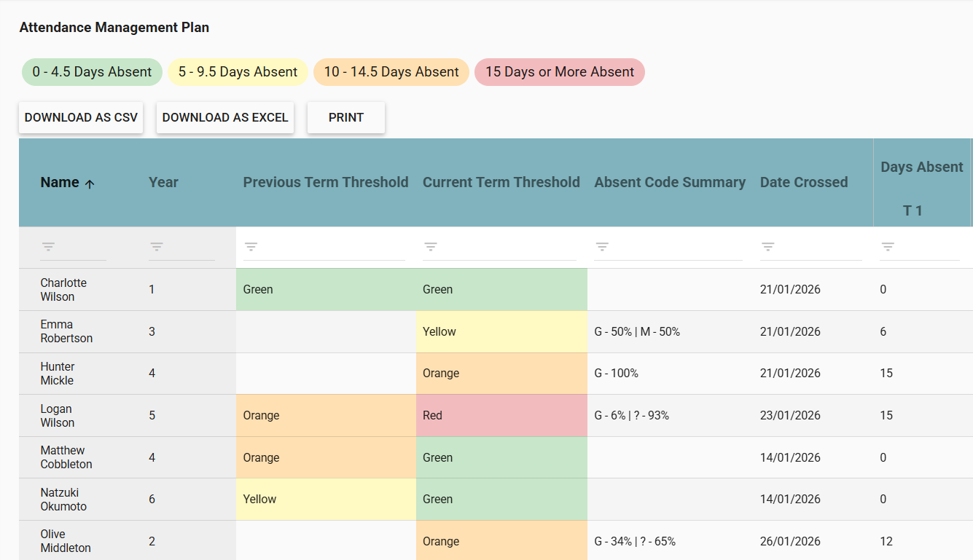Click the filter icon under Year column
Image resolution: width=973 pixels, height=560 pixels.
click(x=156, y=247)
